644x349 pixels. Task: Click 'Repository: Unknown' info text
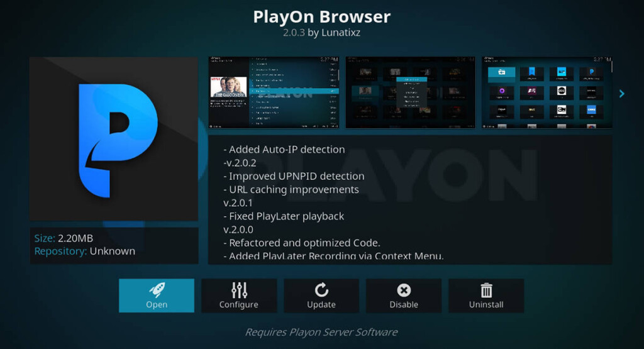[x=85, y=251]
